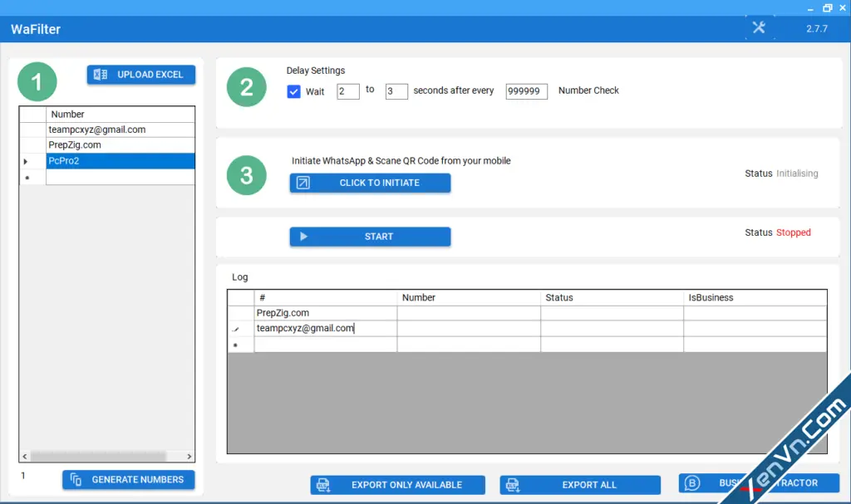Viewport: 851px width, 504px height.
Task: Click the PrepZig.com cell in Log table
Action: click(326, 313)
